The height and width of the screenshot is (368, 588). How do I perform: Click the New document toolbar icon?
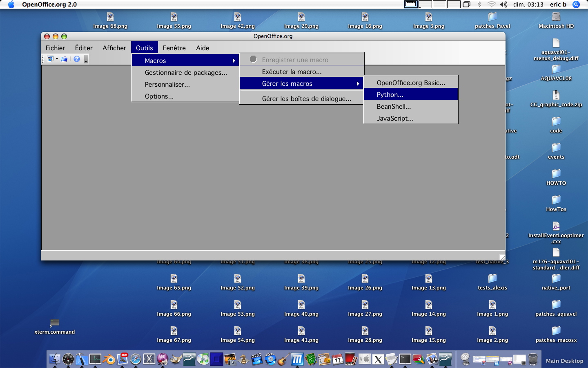(x=50, y=59)
